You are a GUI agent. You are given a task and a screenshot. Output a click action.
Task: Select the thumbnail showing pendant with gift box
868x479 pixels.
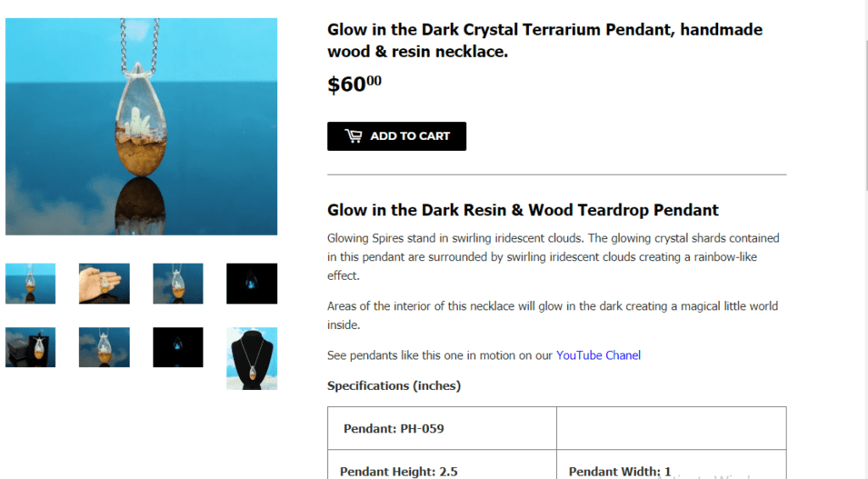(x=31, y=348)
